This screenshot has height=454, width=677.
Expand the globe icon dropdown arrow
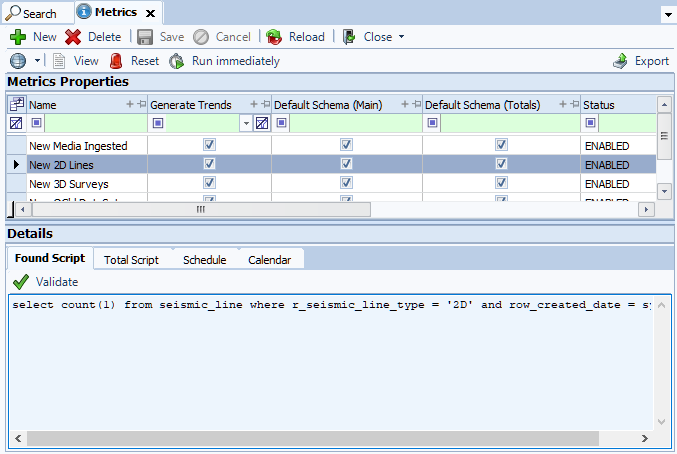point(38,61)
